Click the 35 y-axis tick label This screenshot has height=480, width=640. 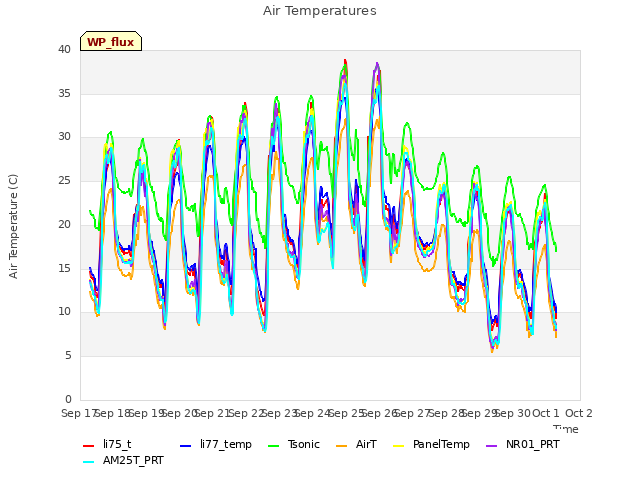click(x=64, y=93)
